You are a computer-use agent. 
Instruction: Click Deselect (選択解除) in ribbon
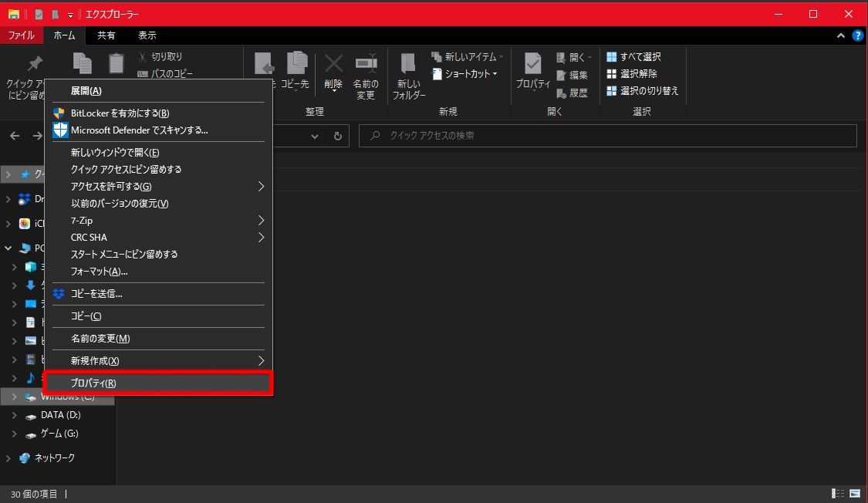(632, 74)
